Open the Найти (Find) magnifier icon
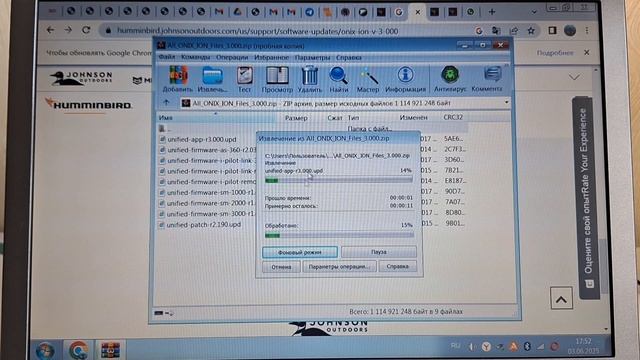640x360 pixels. click(x=339, y=79)
